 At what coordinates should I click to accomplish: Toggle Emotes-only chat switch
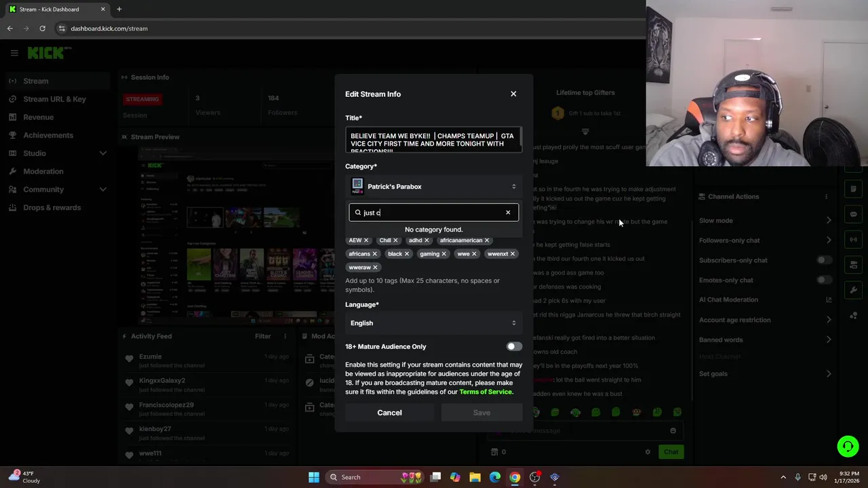pos(824,280)
